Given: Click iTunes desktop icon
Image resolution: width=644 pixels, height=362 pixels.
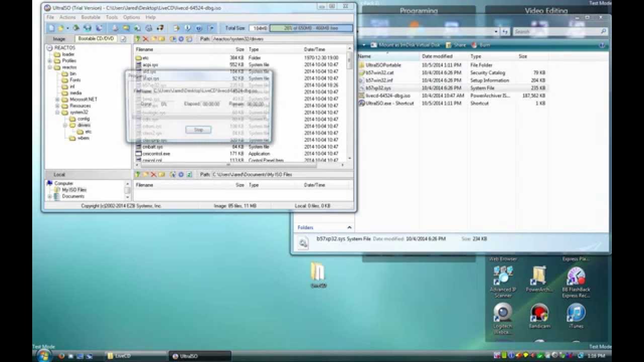Looking at the screenshot, I should 576,317.
